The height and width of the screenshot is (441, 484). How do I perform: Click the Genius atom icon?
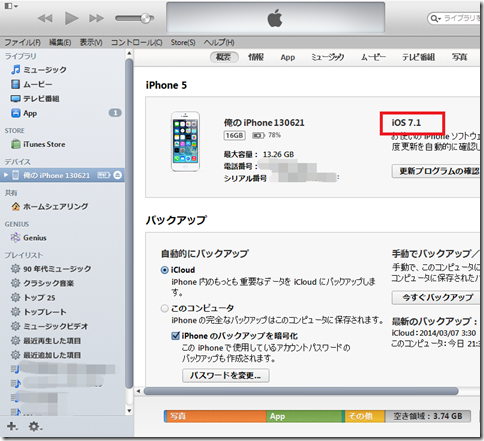[15, 238]
